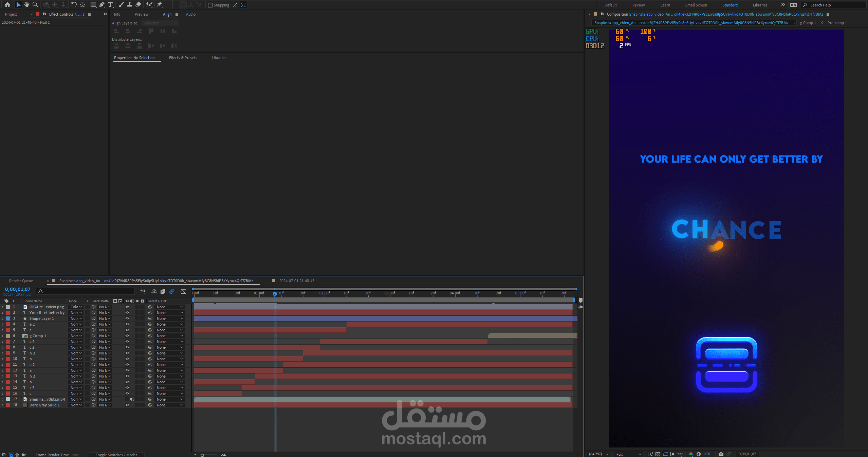Select the Clone Stamp tool
The width and height of the screenshot is (868, 457).
click(x=130, y=5)
